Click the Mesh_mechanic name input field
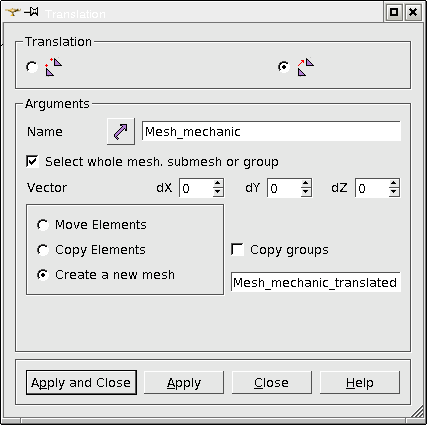 tap(271, 131)
